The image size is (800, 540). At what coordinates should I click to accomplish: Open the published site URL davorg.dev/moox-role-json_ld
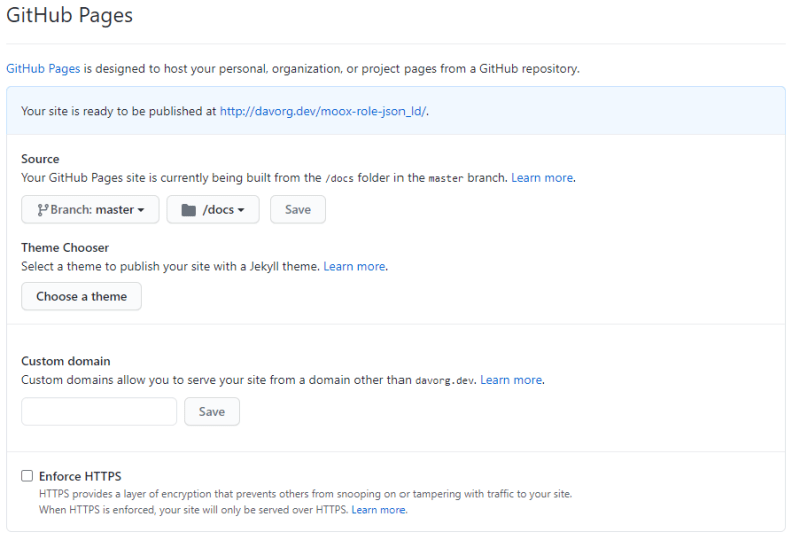coord(323,111)
